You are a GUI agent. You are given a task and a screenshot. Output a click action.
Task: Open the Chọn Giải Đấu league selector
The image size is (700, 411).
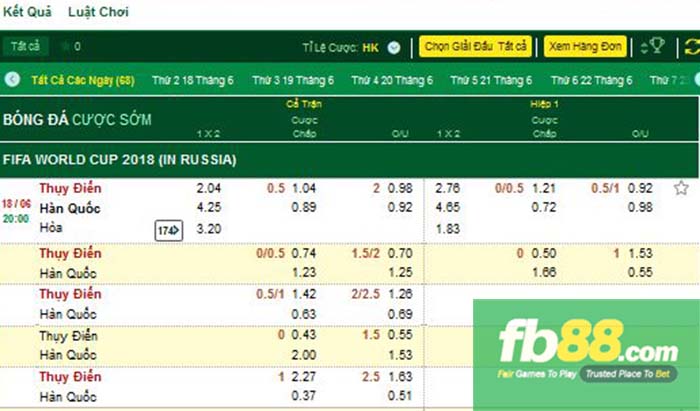coord(475,47)
